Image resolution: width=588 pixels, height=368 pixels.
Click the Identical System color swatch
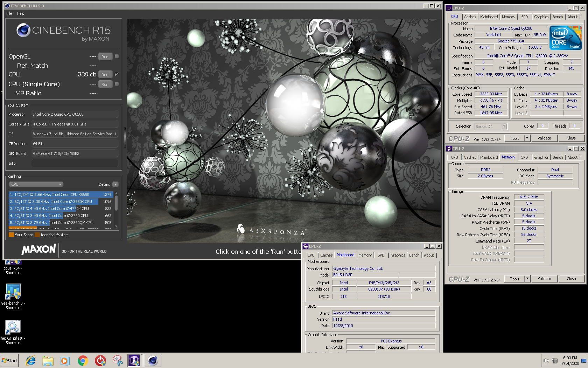click(x=37, y=235)
